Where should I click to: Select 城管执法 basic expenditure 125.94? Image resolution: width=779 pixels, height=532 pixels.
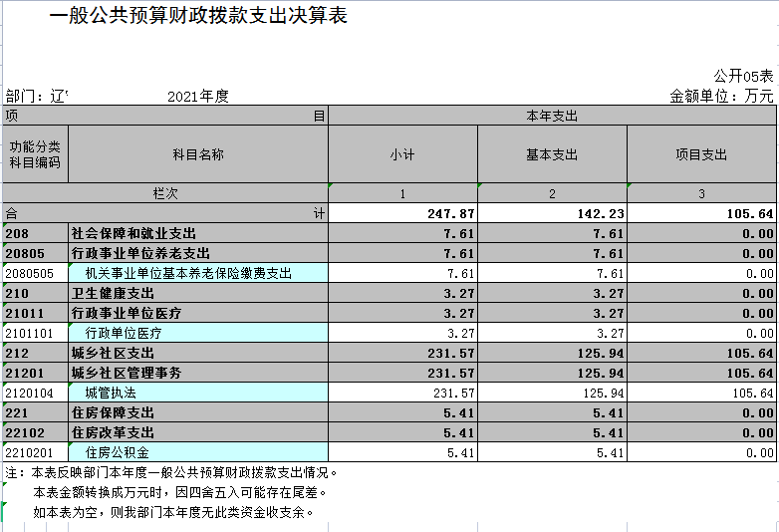pyautogui.click(x=552, y=393)
